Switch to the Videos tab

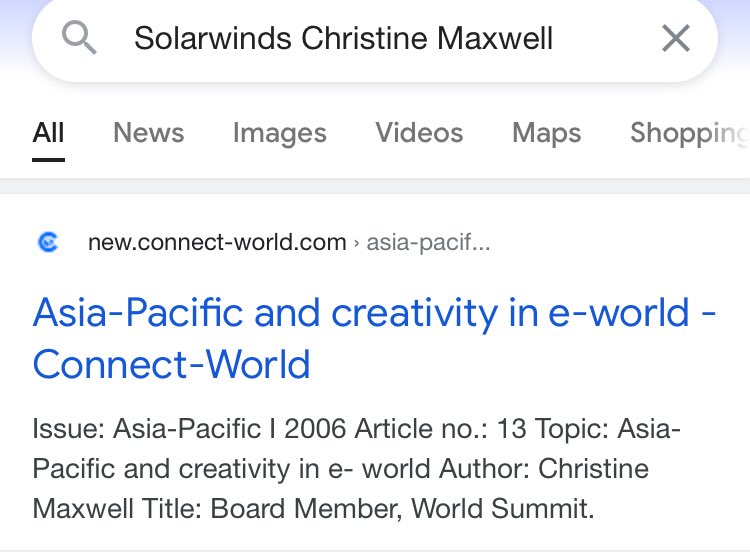(419, 132)
